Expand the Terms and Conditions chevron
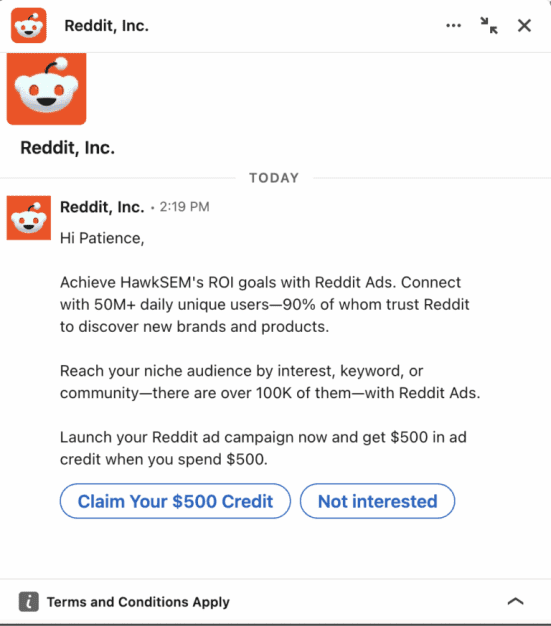The width and height of the screenshot is (551, 626). (x=515, y=601)
